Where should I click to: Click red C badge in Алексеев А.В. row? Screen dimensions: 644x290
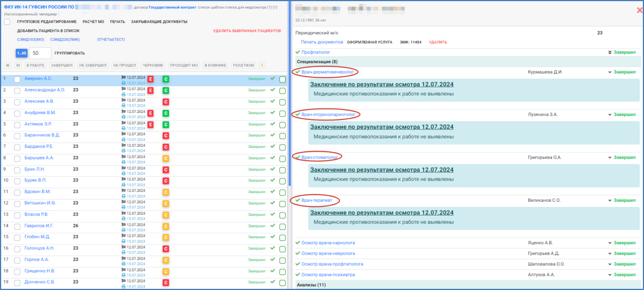tap(166, 102)
